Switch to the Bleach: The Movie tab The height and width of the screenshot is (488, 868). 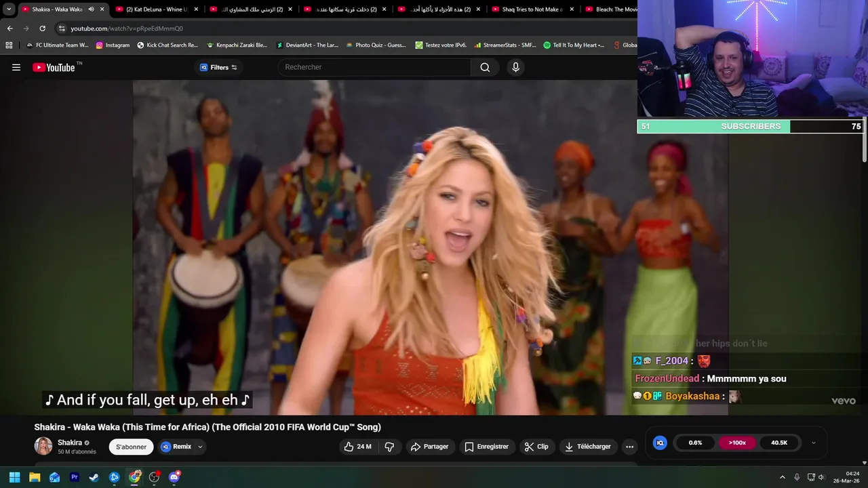(610, 9)
